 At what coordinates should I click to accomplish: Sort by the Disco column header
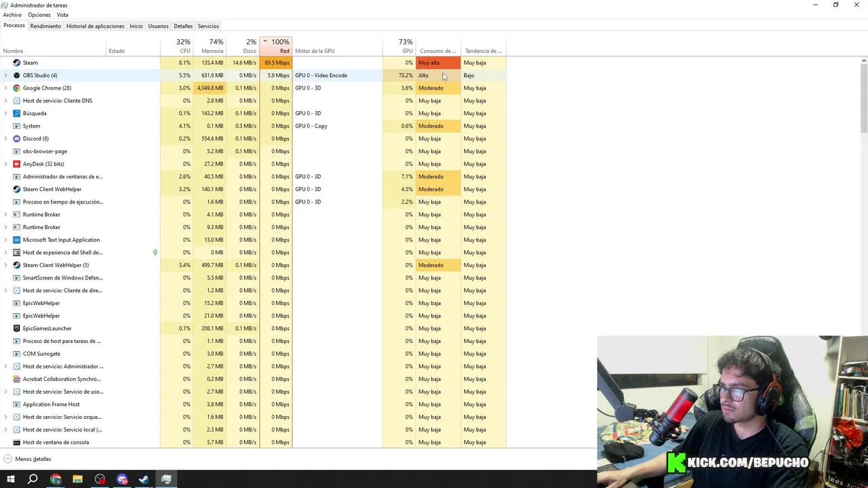(243, 46)
